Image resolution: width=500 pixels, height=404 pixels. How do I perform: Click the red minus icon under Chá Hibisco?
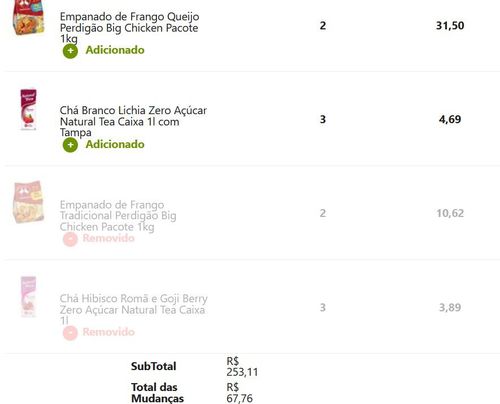click(x=70, y=333)
